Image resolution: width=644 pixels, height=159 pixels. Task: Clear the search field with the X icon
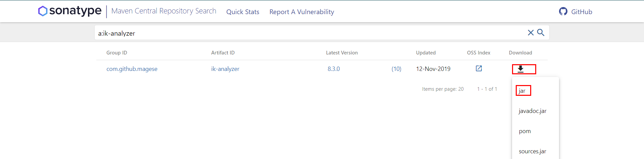[x=531, y=33]
